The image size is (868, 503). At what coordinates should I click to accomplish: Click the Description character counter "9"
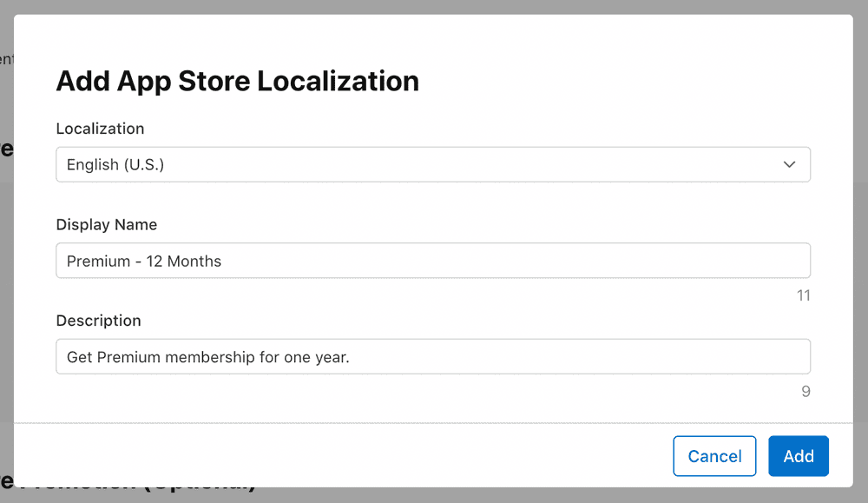(x=806, y=392)
